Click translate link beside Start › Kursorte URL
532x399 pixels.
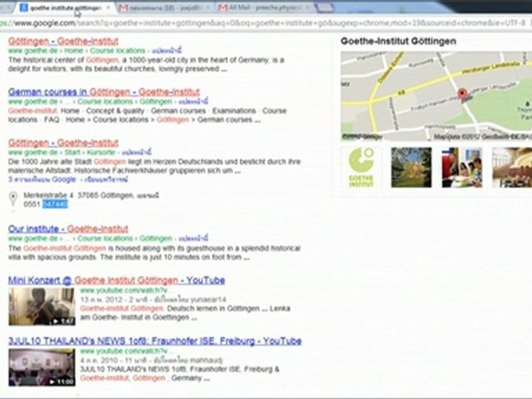pos(136,152)
